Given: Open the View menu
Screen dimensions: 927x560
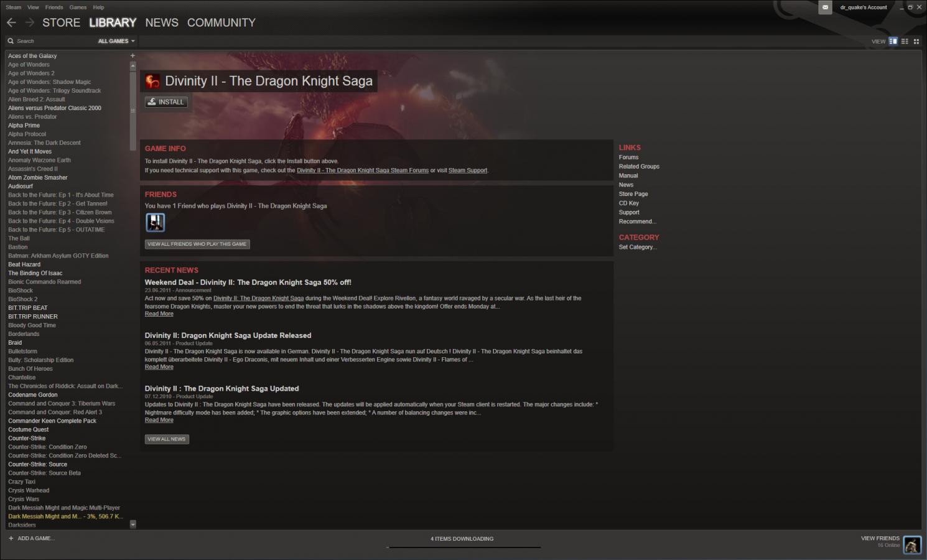Looking at the screenshot, I should tap(34, 7).
